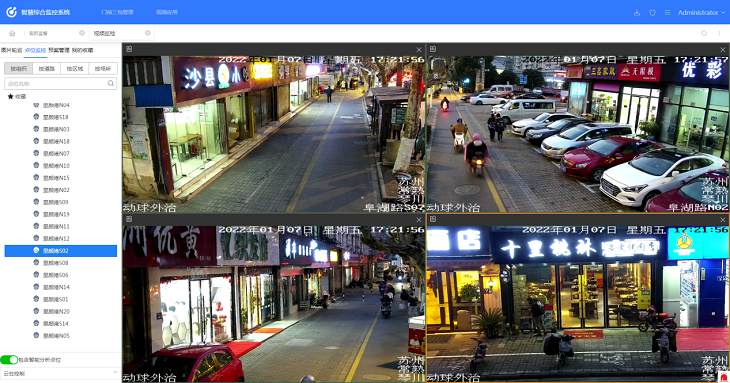Collapse the starred favorites tree node
730x383 pixels.
pos(17,96)
